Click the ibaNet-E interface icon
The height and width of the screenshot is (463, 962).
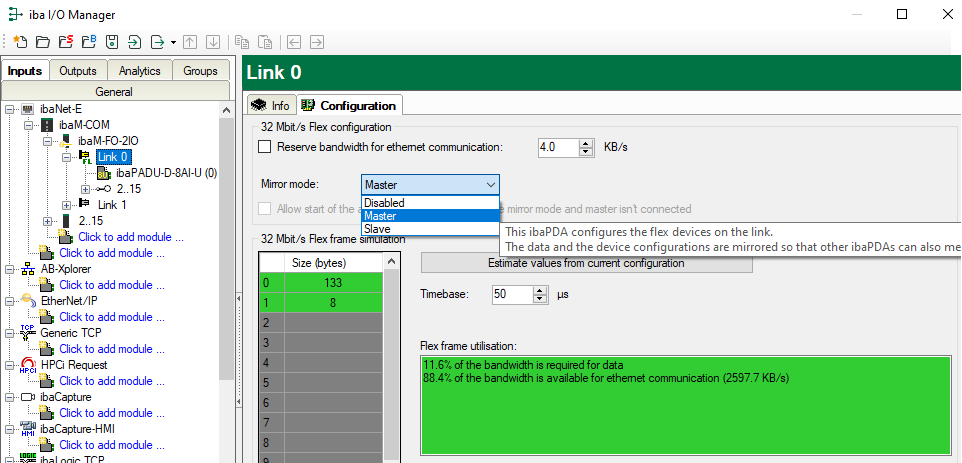click(x=28, y=109)
